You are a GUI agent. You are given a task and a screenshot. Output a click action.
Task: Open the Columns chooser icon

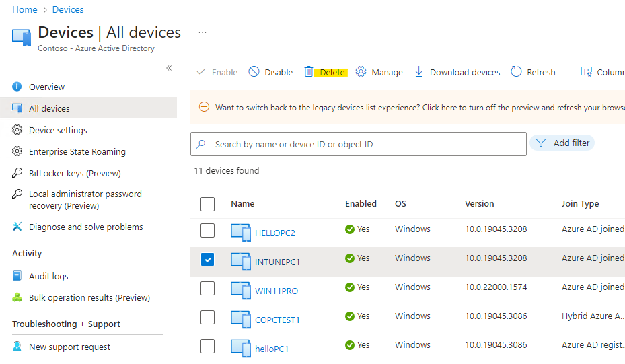[x=586, y=72]
